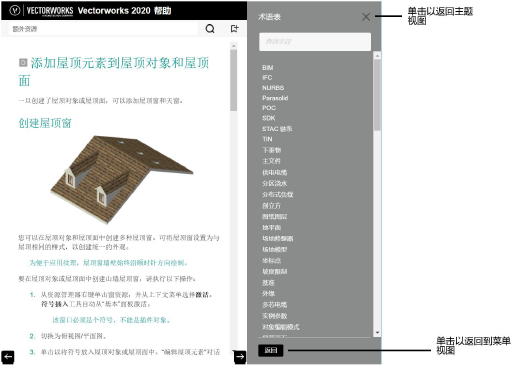
Task: Click the 术语表 panel title
Action: pos(269,17)
